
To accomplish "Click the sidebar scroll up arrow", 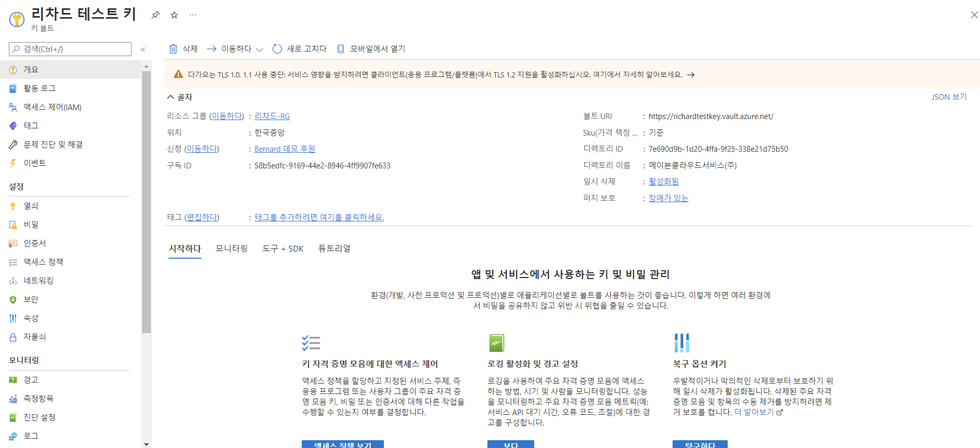I will click(x=146, y=66).
